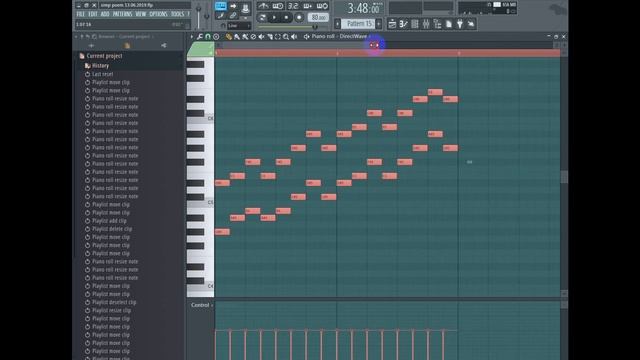Toggle pattern/song mode in transport

click(262, 18)
